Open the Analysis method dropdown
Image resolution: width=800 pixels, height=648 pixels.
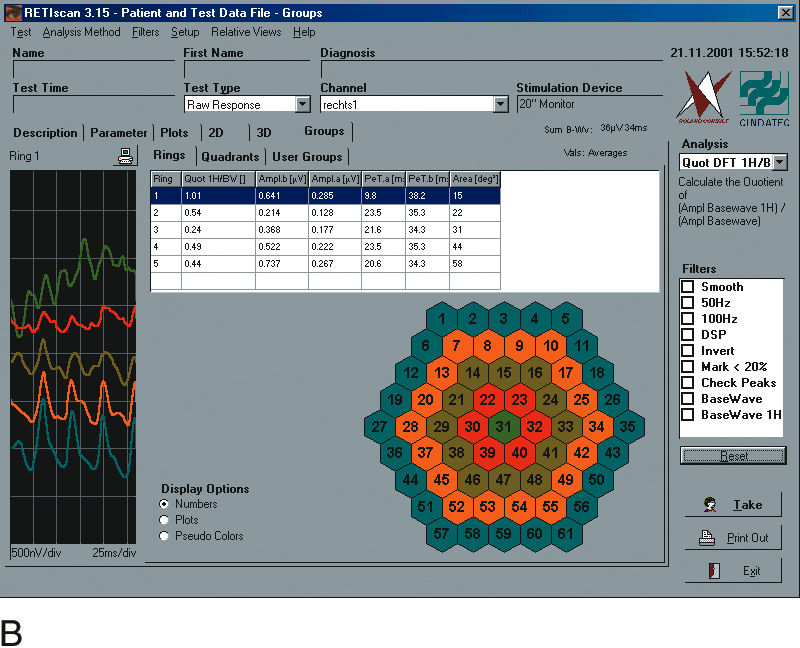[780, 162]
